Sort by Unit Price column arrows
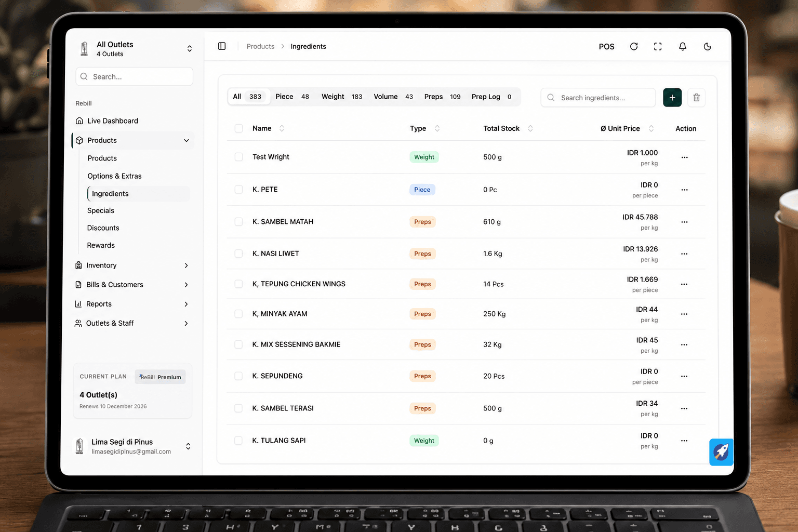 point(651,128)
